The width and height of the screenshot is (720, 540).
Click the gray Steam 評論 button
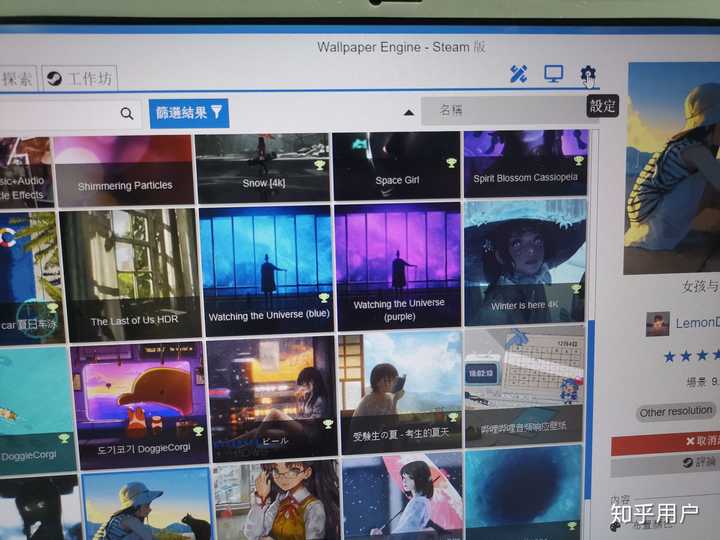tap(665, 464)
